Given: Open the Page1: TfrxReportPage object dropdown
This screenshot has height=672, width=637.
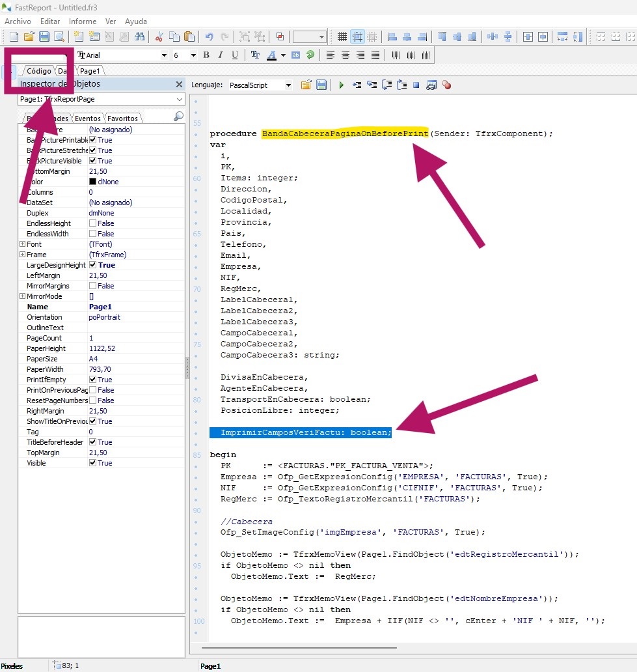Looking at the screenshot, I should [x=179, y=99].
